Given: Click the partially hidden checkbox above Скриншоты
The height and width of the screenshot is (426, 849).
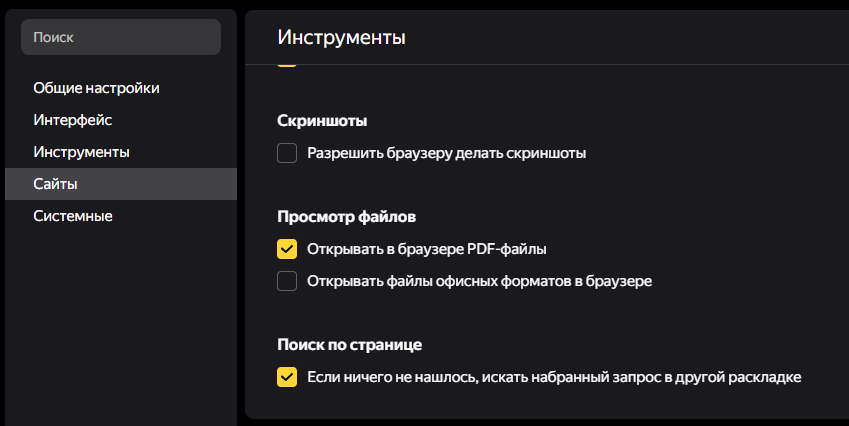Looking at the screenshot, I should click(x=287, y=64).
